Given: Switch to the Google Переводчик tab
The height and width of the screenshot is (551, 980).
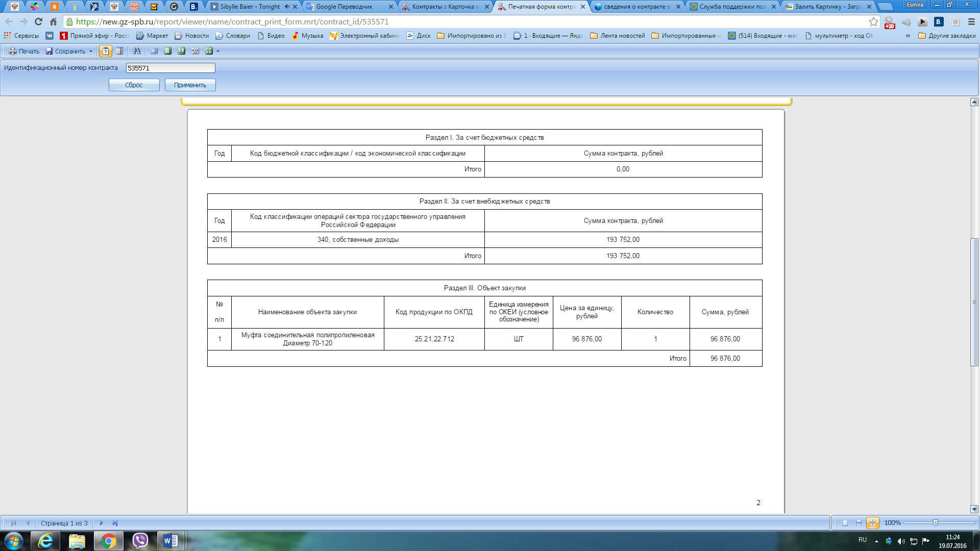Looking at the screenshot, I should (345, 7).
